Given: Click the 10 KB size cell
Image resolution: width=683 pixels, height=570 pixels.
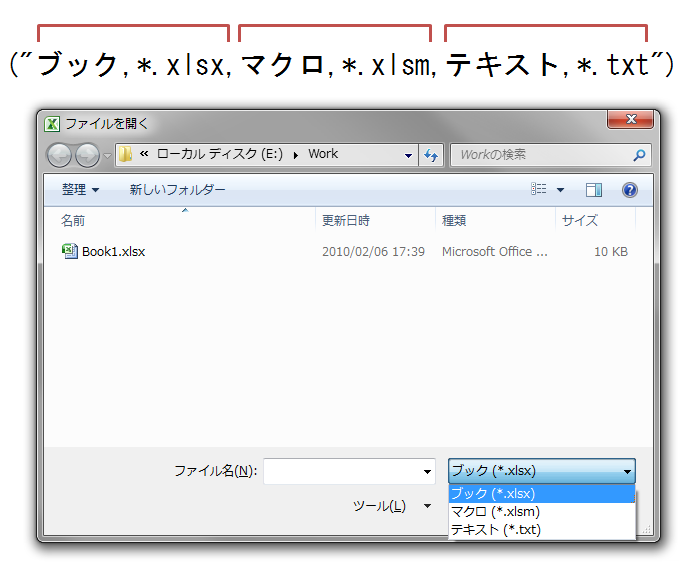Looking at the screenshot, I should pos(611,252).
